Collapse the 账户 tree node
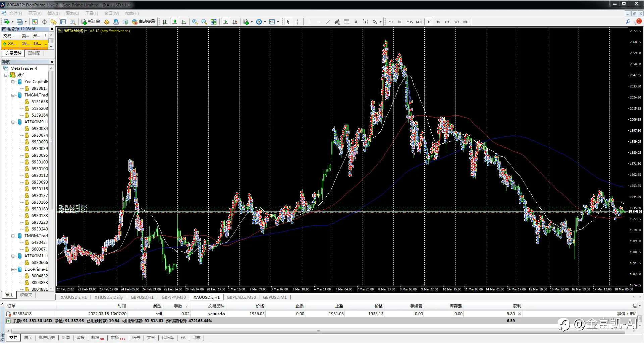 click(x=6, y=75)
